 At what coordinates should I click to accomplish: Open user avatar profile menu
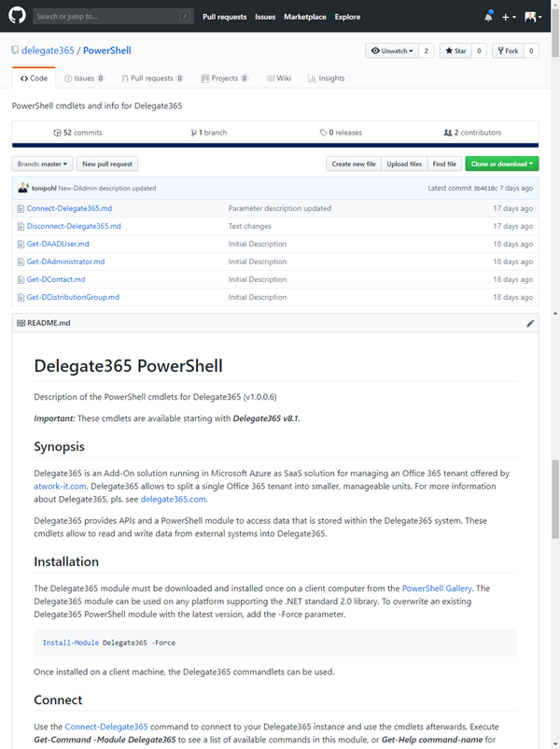[533, 17]
